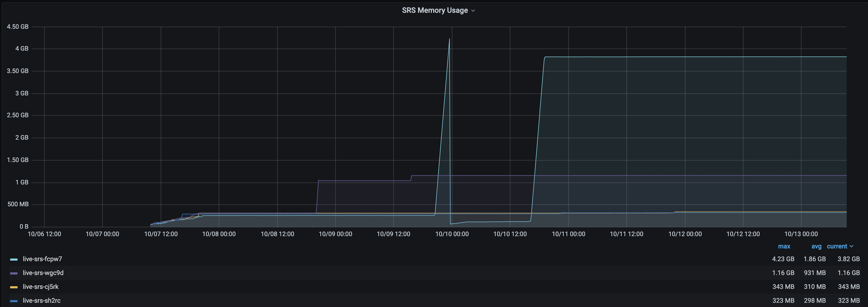Isolate the live-srs-cj5rk series
The image size is (868, 307).
point(41,287)
